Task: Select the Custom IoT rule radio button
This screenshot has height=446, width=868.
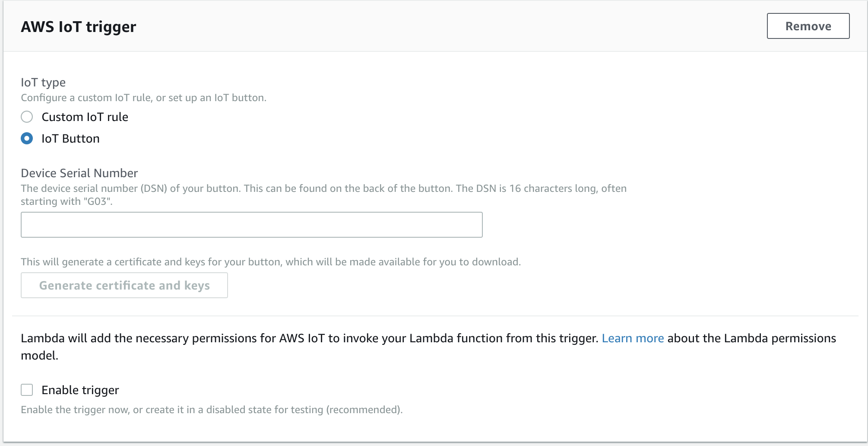Action: pyautogui.click(x=27, y=117)
